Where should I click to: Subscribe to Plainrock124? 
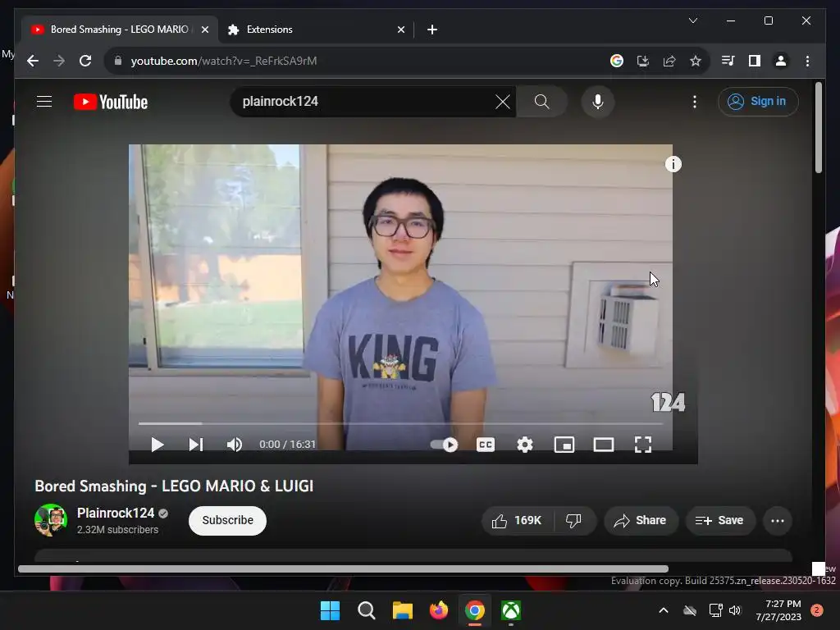(228, 520)
